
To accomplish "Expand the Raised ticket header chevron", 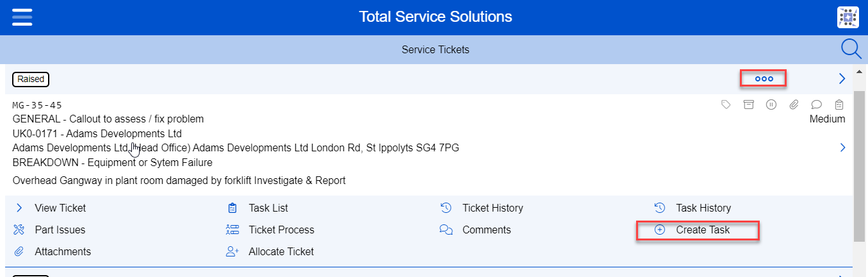I will click(842, 79).
